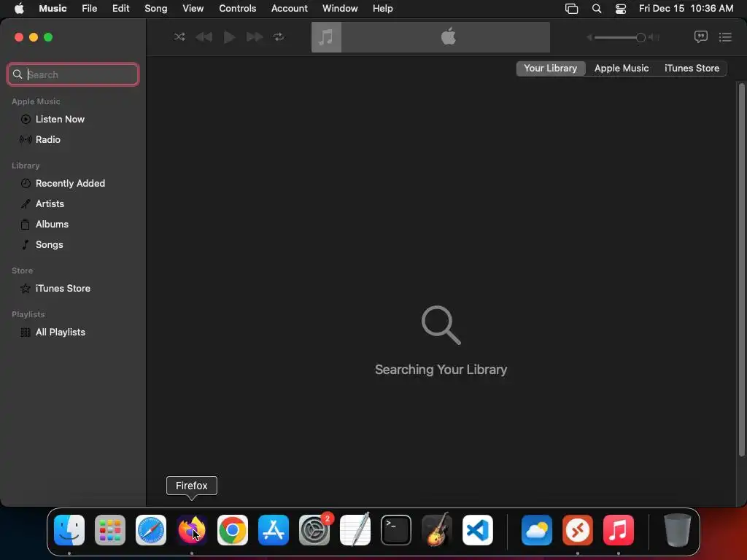Adjust the volume slider knob
This screenshot has width=747, height=560.
click(640, 37)
